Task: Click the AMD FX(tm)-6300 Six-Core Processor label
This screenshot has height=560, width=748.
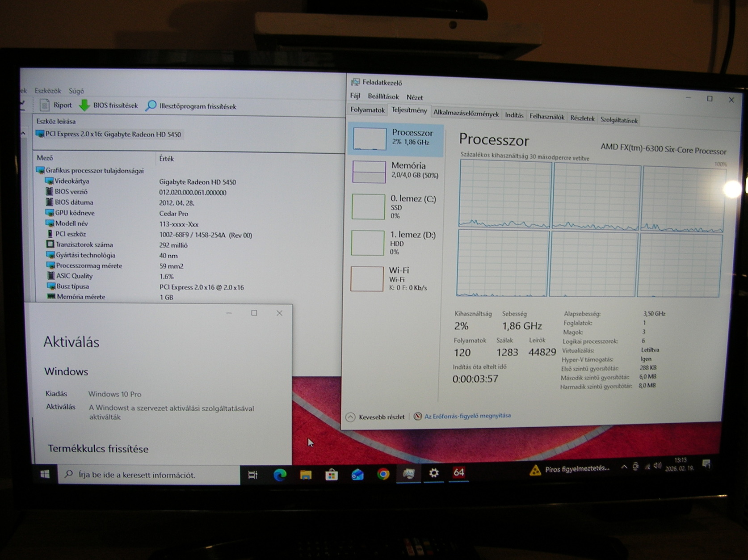Action: pyautogui.click(x=664, y=149)
